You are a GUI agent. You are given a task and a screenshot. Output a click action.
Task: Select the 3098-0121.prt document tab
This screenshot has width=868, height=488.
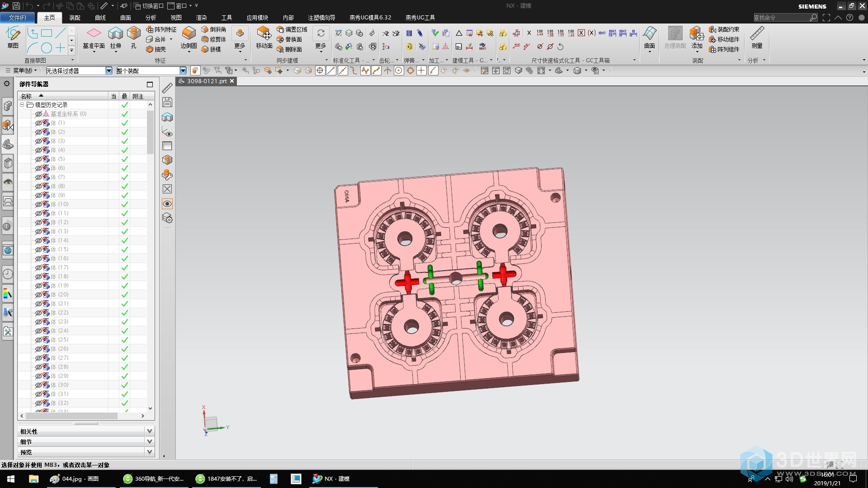pyautogui.click(x=207, y=81)
